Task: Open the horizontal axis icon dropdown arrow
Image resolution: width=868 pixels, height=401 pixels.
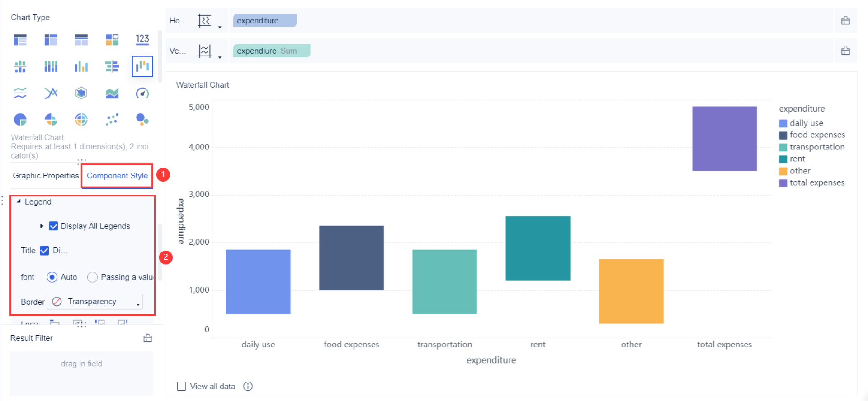Action: tap(220, 27)
